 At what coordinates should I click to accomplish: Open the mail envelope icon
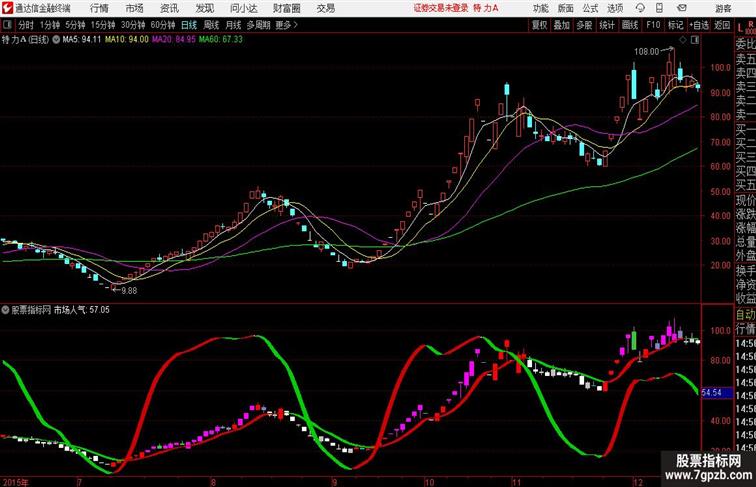[681, 8]
